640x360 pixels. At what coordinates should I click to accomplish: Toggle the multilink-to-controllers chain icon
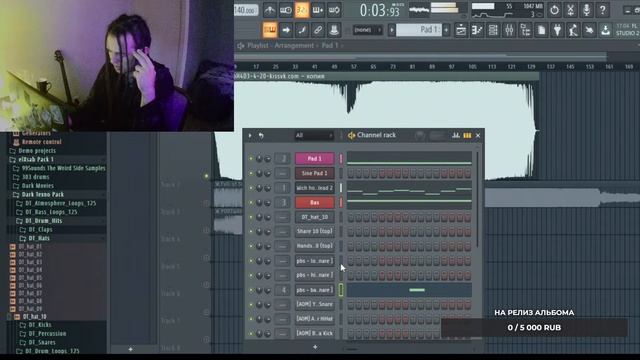coord(318,30)
